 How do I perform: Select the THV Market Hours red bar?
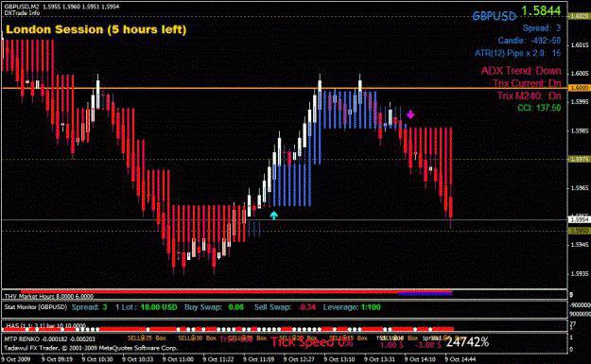click(x=236, y=292)
